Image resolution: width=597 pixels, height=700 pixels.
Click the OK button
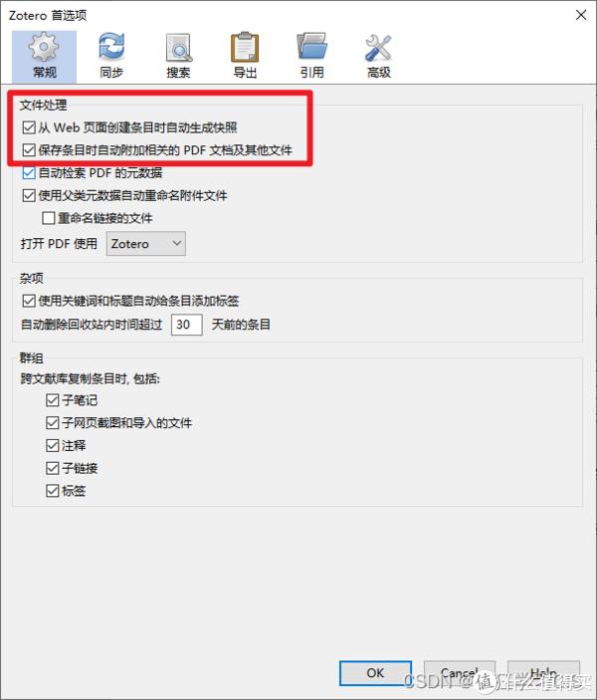click(375, 673)
